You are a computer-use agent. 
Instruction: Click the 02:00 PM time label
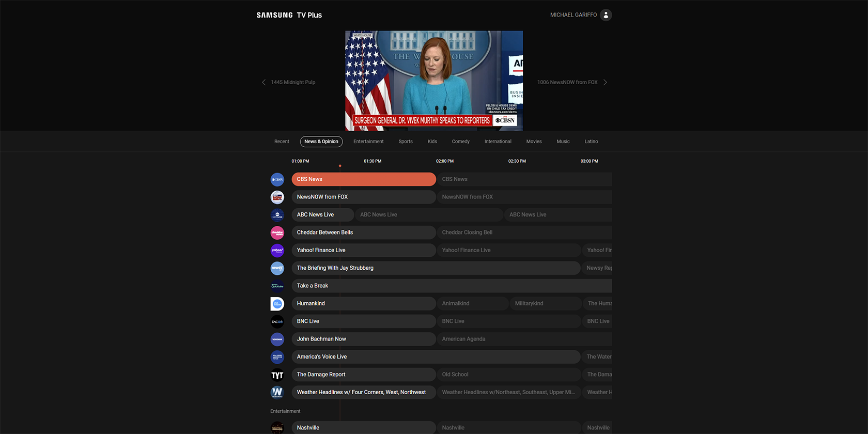point(445,161)
